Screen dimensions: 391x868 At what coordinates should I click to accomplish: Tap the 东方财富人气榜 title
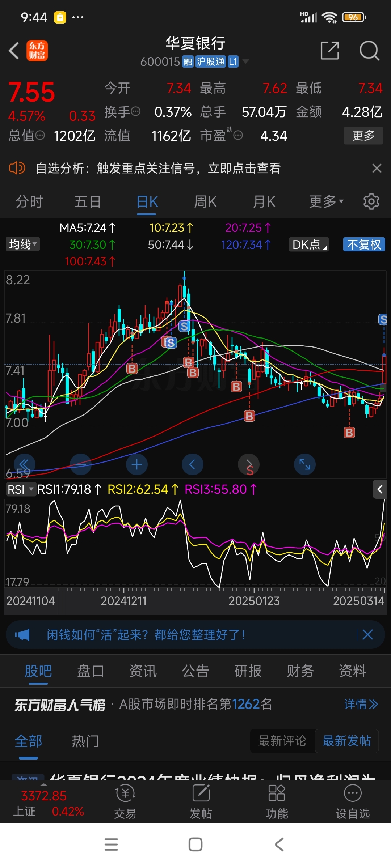click(60, 705)
